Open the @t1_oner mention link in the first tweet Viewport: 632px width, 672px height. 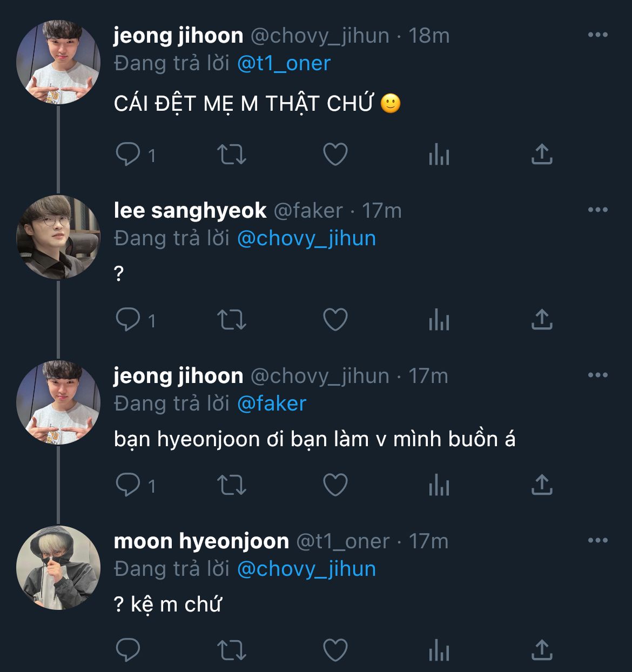point(284,64)
